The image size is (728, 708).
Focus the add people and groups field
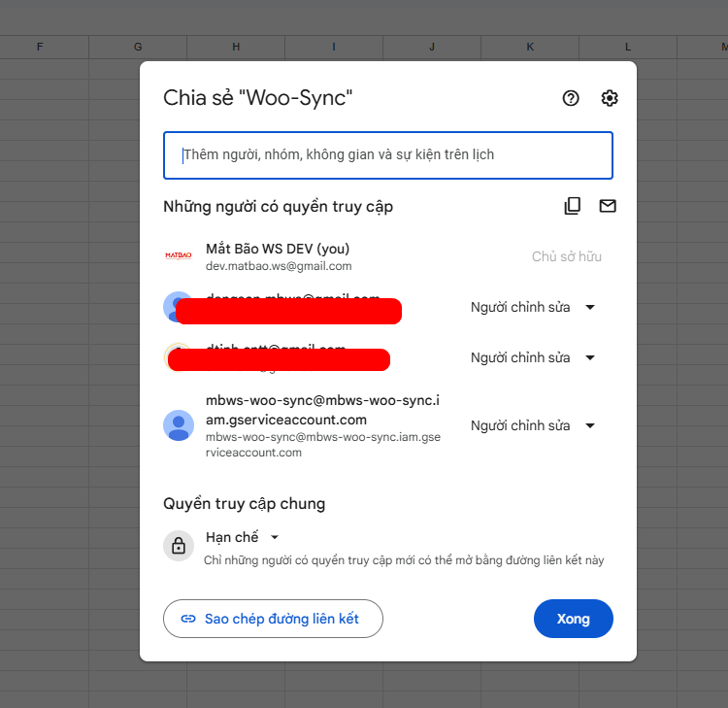(x=388, y=155)
